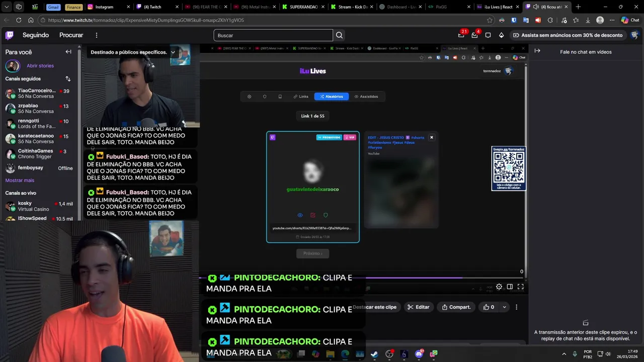The image size is (644, 362).
Task: Collapse the Para você sidebar
Action: 68,52
